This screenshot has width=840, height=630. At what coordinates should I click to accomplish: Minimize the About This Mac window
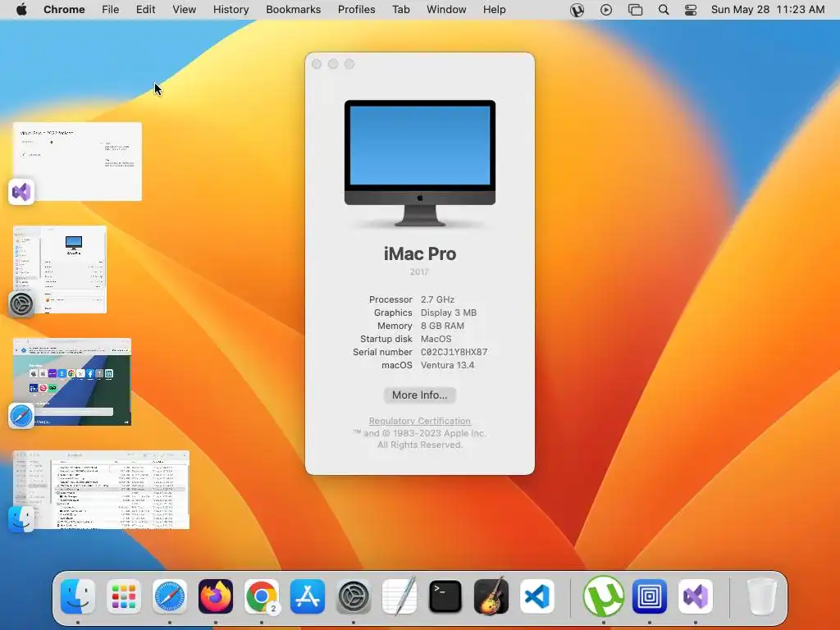(x=333, y=64)
